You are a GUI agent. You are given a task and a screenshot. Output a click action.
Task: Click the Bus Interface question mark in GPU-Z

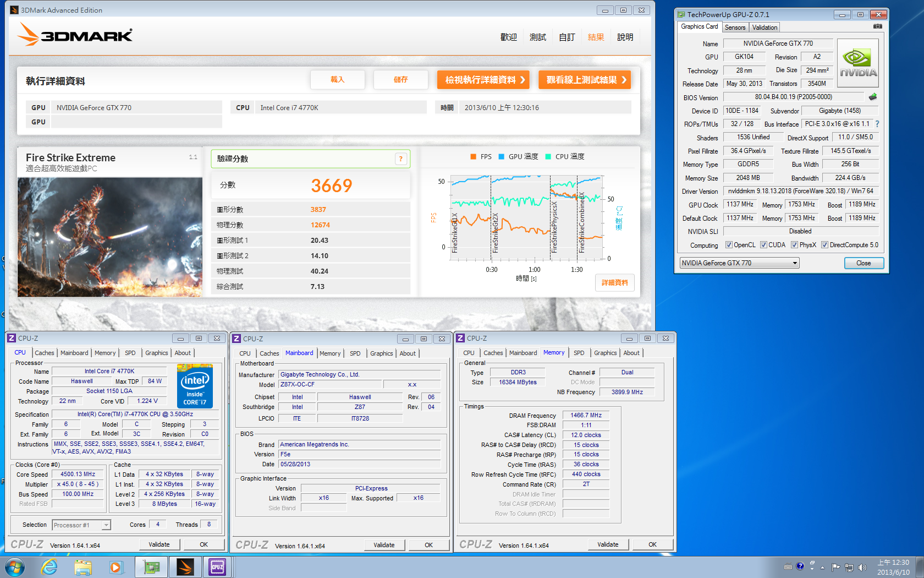pos(877,124)
